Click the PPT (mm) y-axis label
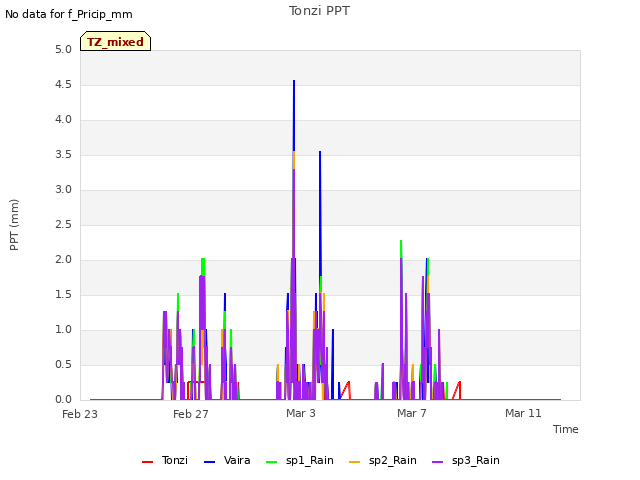Viewport: 640px width, 480px height. [x=14, y=225]
